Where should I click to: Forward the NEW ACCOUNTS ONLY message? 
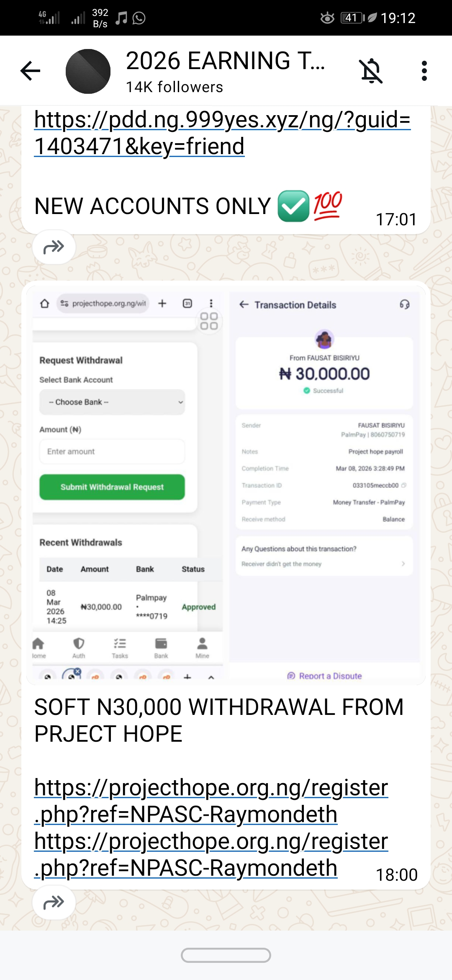coord(54,247)
